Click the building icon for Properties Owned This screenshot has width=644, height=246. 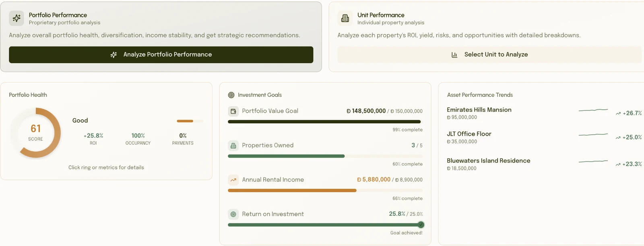tap(233, 146)
